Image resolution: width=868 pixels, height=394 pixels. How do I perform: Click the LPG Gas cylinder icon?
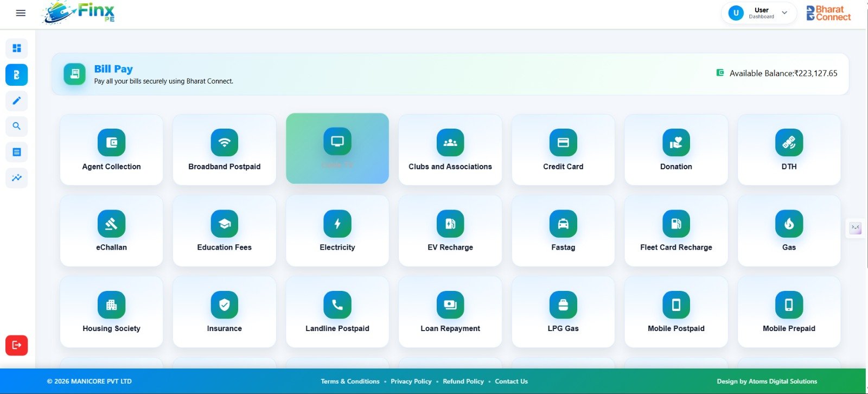pos(563,305)
